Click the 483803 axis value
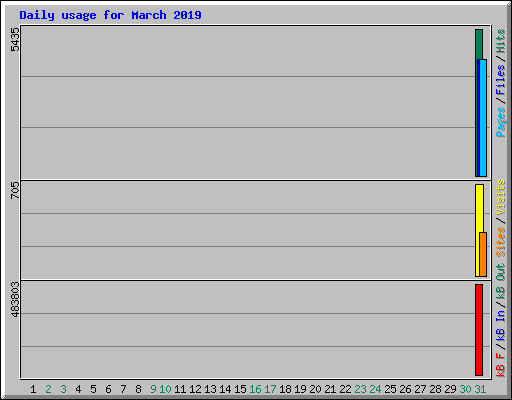This screenshot has width=512, height=400. point(15,299)
